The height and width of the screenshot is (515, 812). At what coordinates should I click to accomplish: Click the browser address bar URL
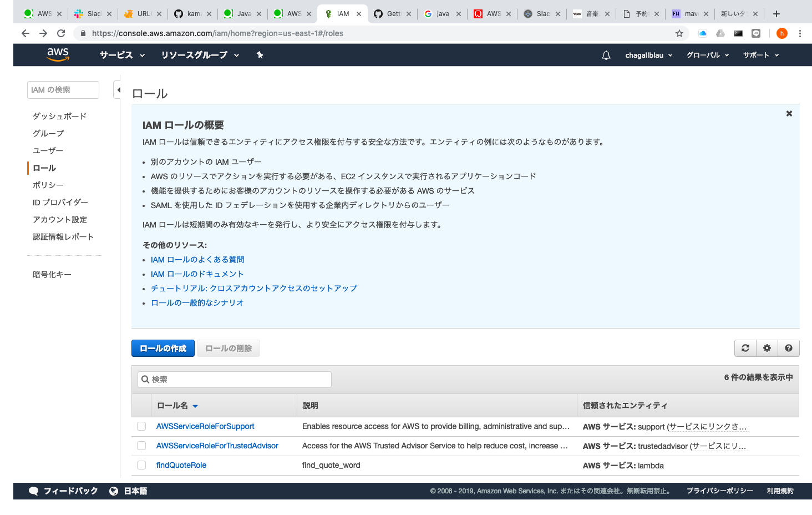point(217,33)
